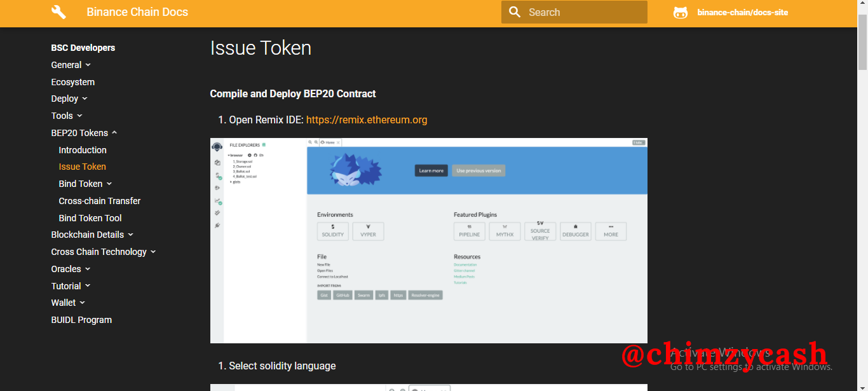Expand the General section in sidebar

point(71,65)
